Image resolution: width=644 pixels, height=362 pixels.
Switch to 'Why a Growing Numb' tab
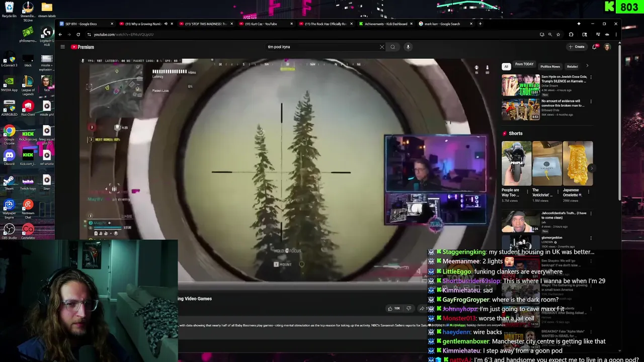pyautogui.click(x=145, y=24)
